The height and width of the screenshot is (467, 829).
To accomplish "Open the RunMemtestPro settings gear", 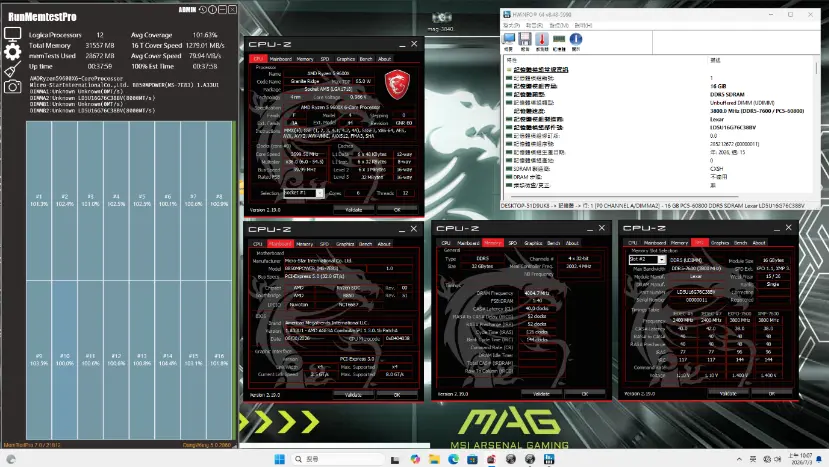I will pyautogui.click(x=12, y=51).
